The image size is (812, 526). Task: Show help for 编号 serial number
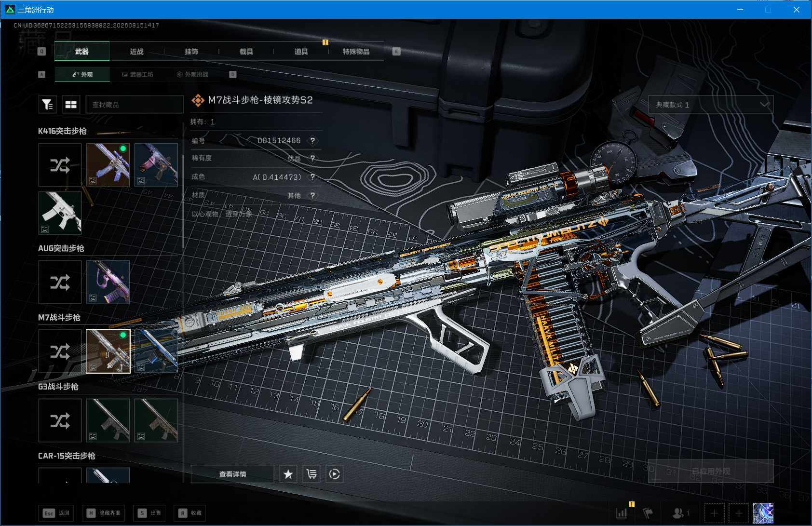(x=312, y=141)
